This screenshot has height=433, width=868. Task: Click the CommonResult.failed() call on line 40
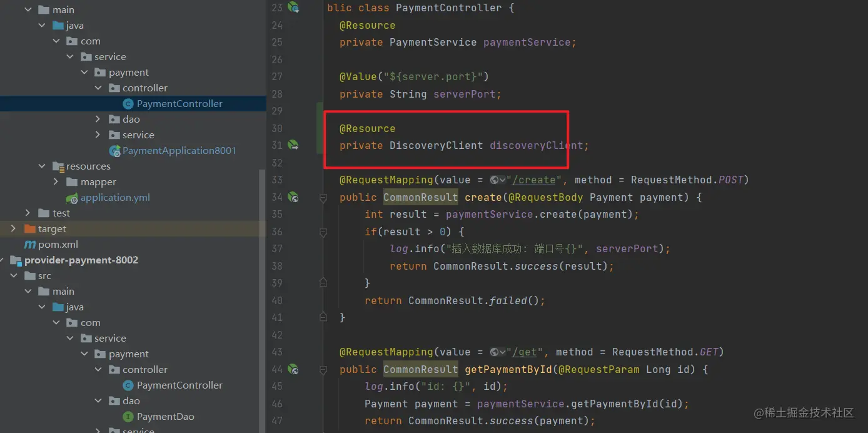[473, 300]
